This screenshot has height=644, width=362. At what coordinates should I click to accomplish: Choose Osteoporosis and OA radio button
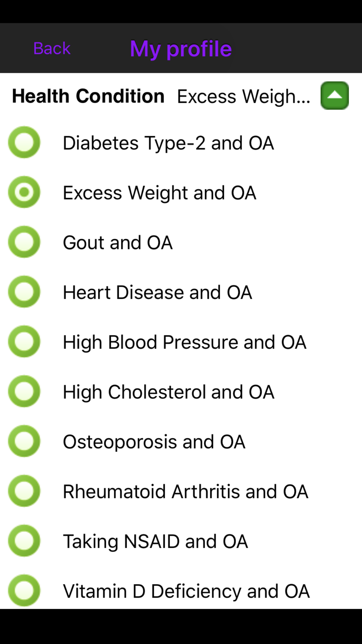24,441
